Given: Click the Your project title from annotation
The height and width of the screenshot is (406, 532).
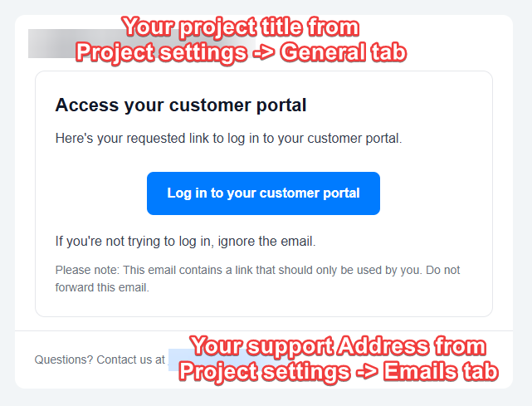Looking at the screenshot, I should (241, 27).
